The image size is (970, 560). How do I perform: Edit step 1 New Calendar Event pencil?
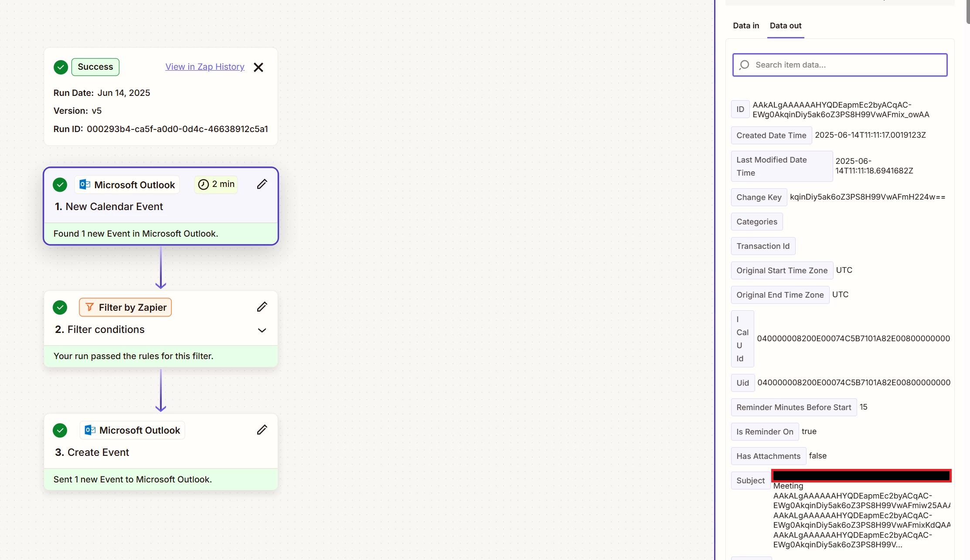(x=262, y=184)
